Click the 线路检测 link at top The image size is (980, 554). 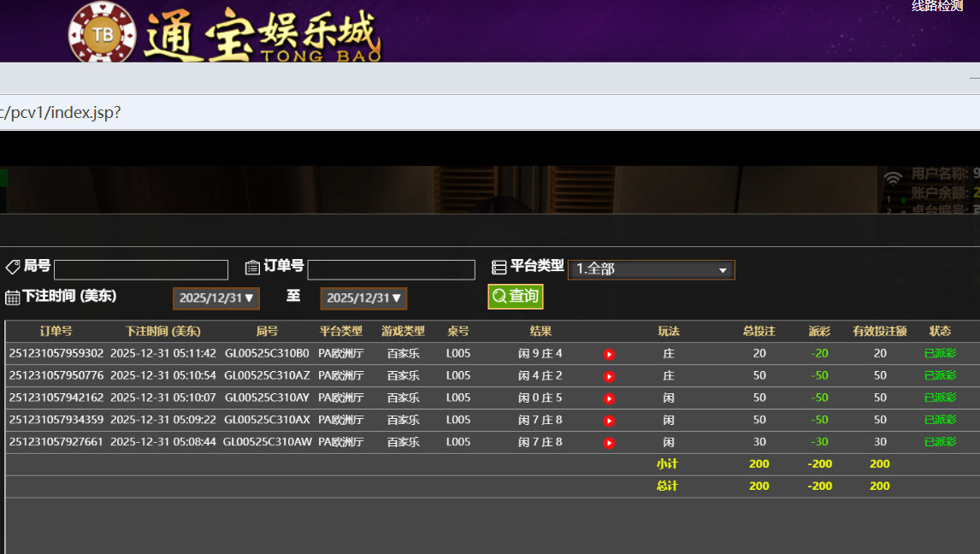pyautogui.click(x=936, y=6)
